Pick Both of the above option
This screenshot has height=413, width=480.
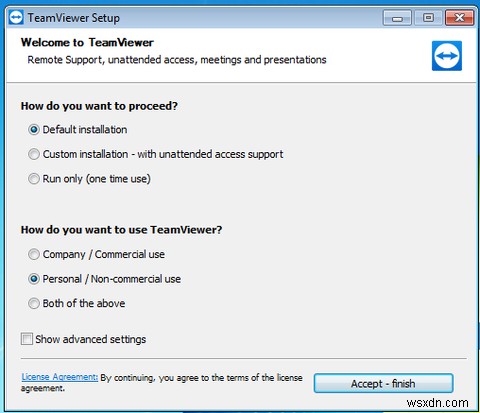click(x=34, y=303)
